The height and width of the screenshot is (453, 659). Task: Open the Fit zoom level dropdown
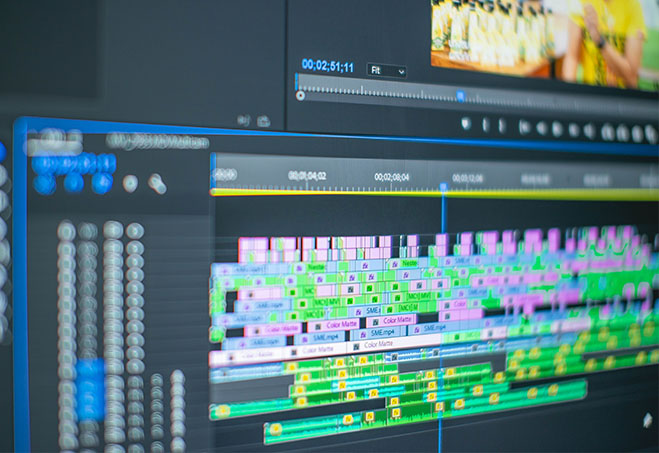point(386,71)
